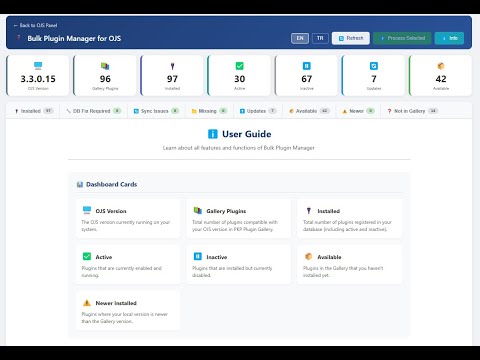Select the 42 available count
This screenshot has height=360, width=480.
point(441,79)
